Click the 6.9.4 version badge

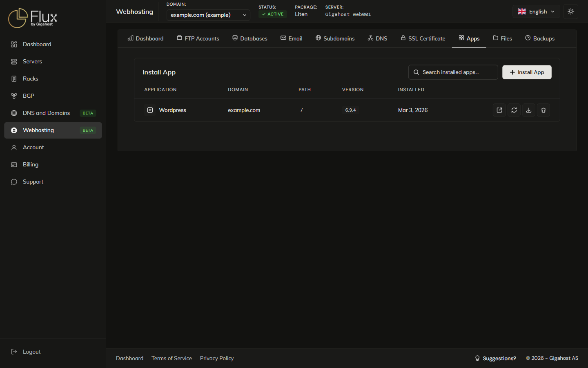pos(350,110)
